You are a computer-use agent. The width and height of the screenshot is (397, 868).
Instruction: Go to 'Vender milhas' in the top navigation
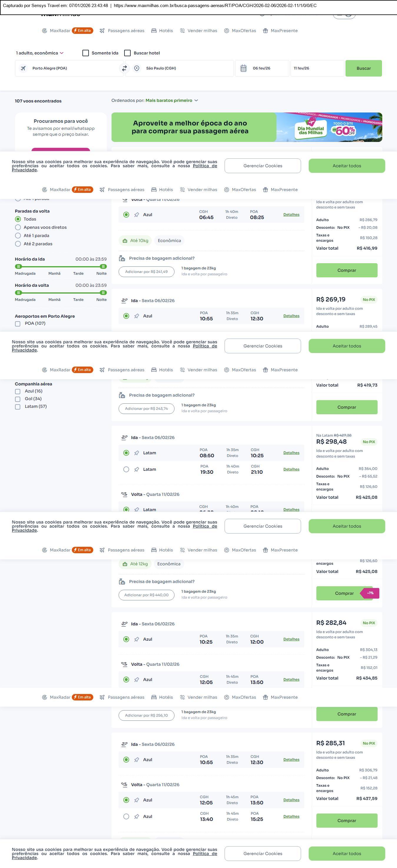(x=199, y=31)
